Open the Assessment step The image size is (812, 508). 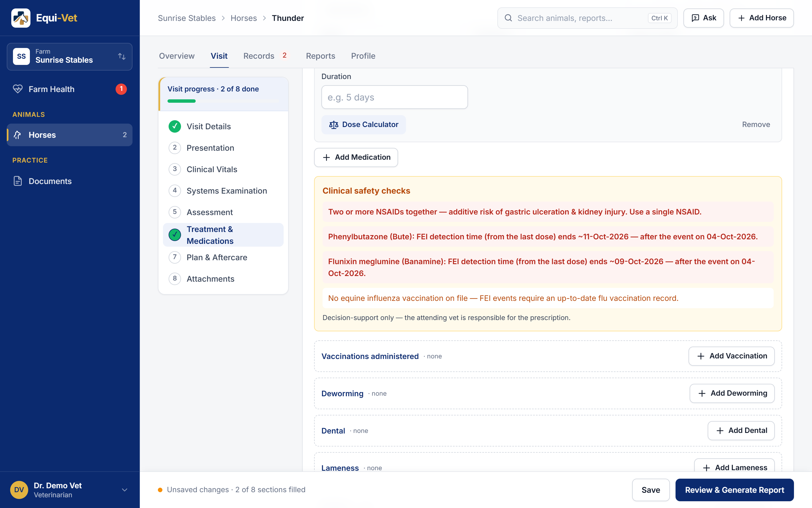pyautogui.click(x=223, y=212)
